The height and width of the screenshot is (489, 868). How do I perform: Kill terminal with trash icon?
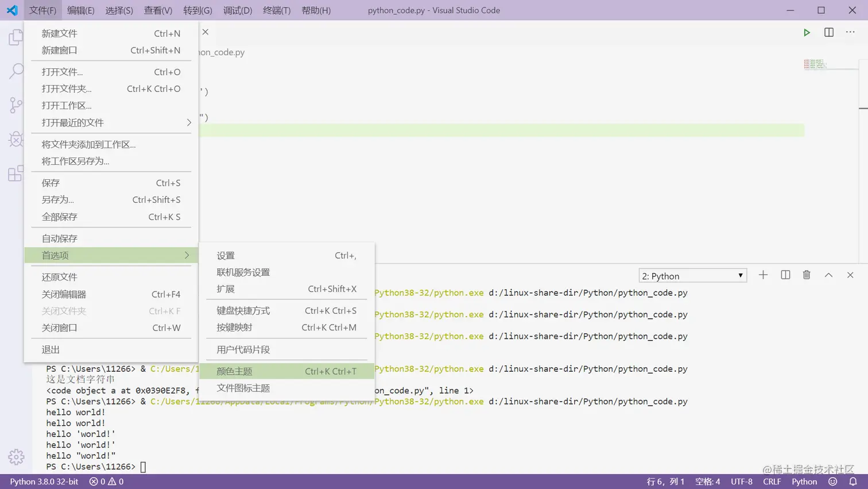tap(807, 275)
